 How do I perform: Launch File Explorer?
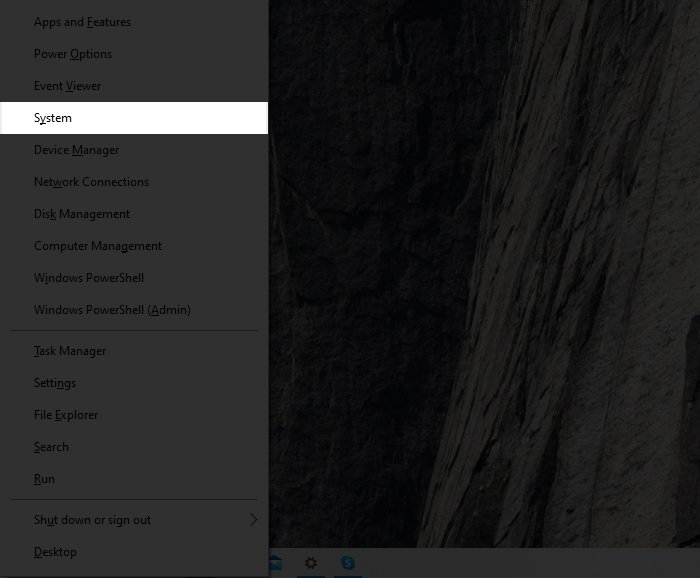pyautogui.click(x=66, y=415)
